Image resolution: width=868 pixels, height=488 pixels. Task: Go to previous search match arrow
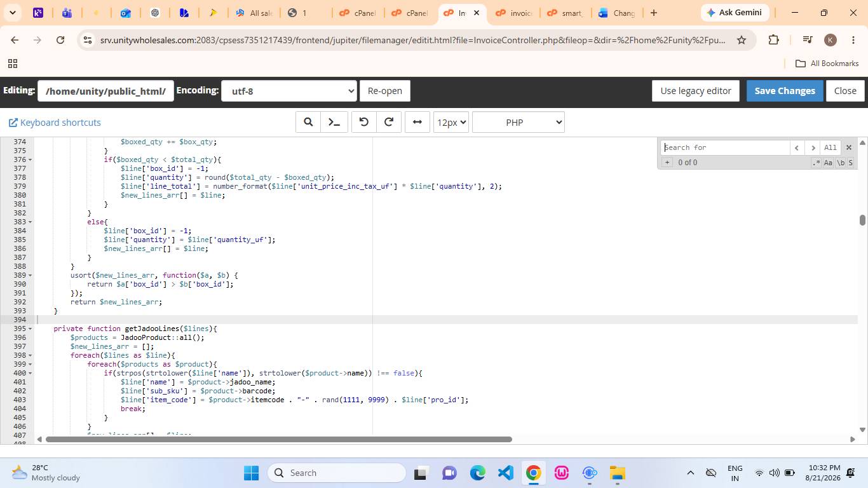(x=797, y=147)
